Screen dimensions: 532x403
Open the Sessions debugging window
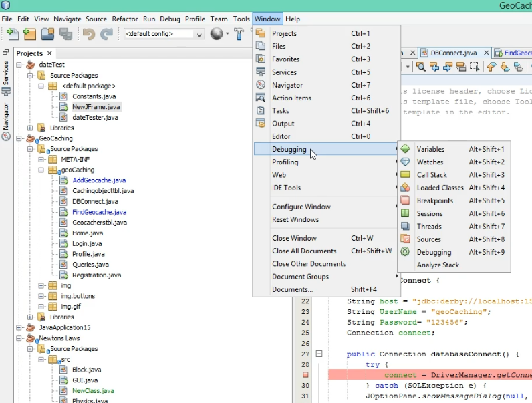pos(454,214)
